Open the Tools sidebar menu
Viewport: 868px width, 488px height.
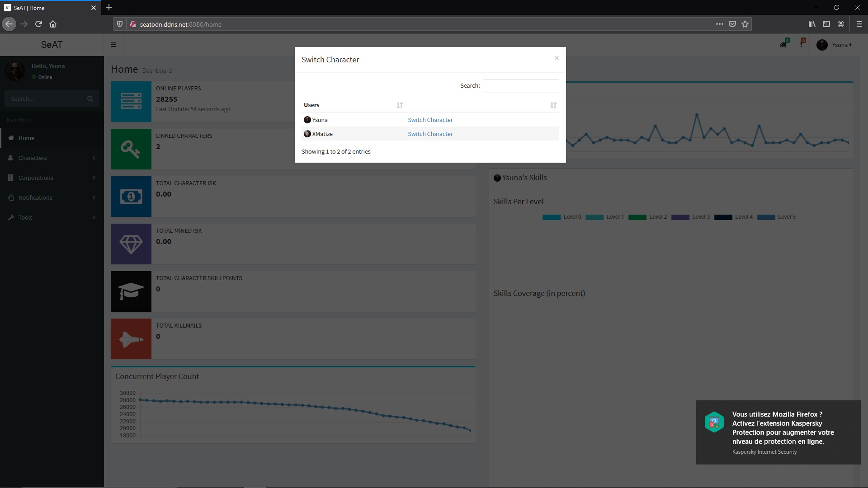click(25, 217)
